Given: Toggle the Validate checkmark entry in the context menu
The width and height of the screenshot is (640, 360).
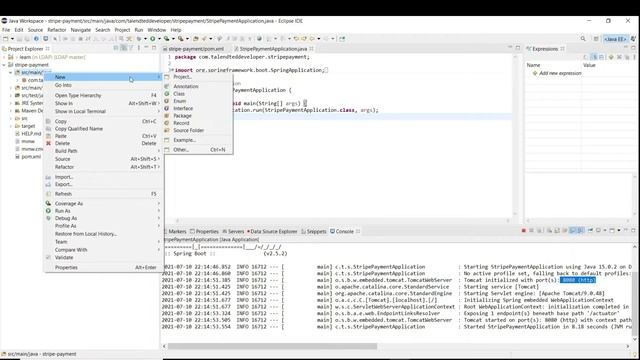Looking at the screenshot, I should [64, 258].
